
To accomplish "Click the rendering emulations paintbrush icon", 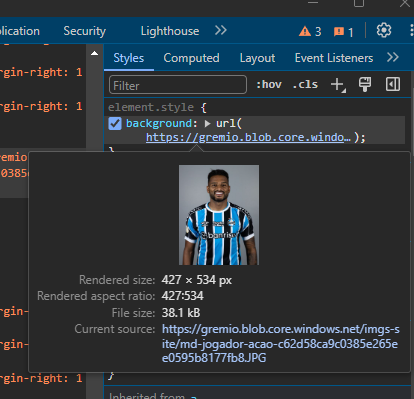I will (x=365, y=84).
